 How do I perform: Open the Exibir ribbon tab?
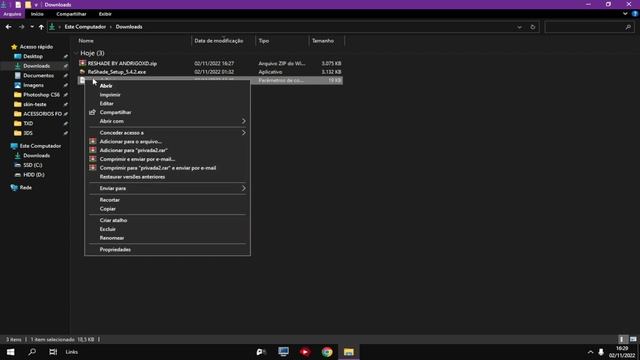pyautogui.click(x=105, y=14)
